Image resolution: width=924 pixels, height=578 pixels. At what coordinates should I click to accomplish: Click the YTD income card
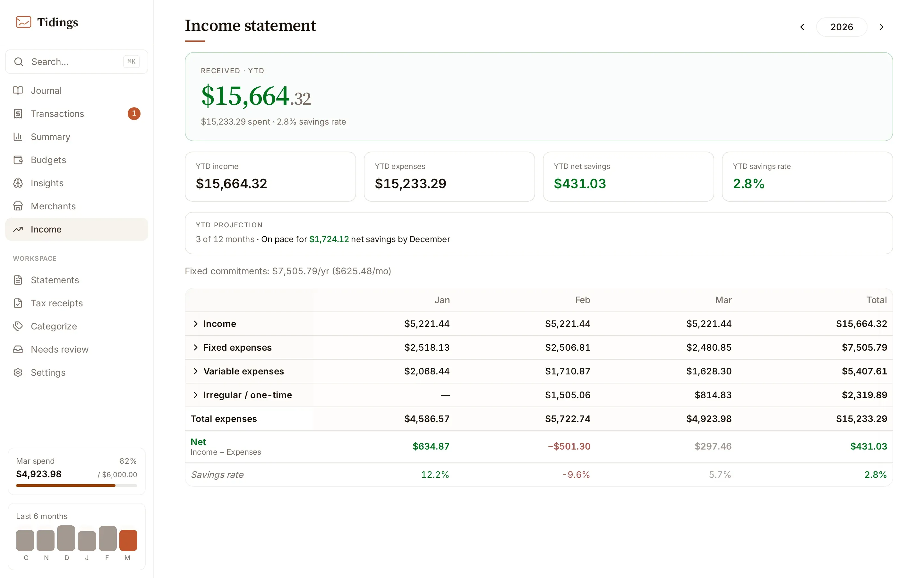coord(270,177)
